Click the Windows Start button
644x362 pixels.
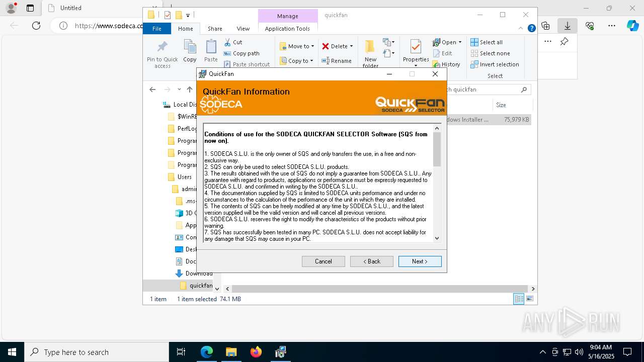pyautogui.click(x=12, y=352)
